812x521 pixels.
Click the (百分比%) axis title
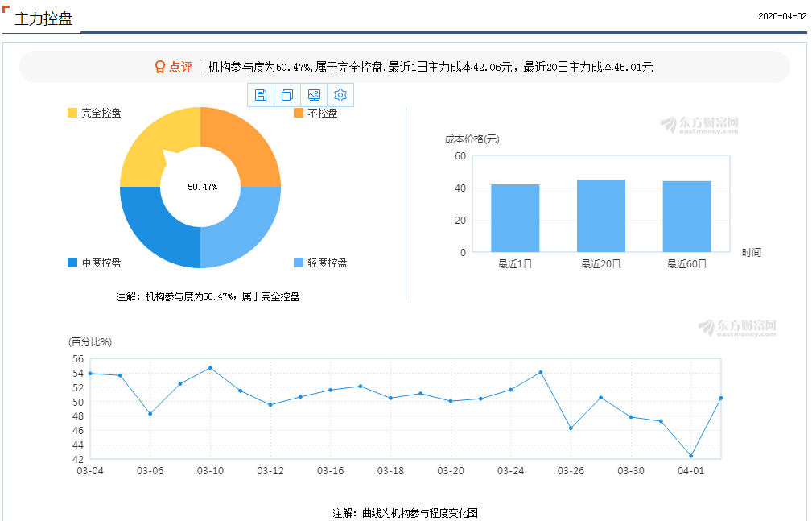click(90, 342)
